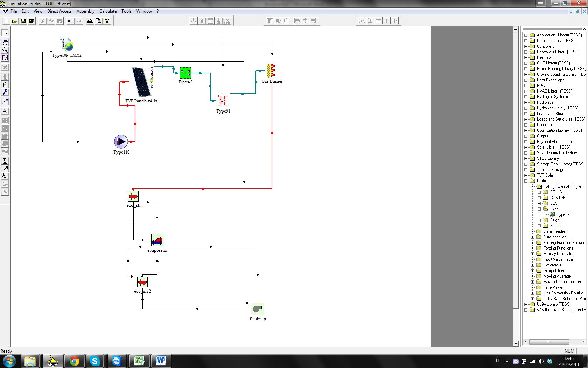Open Windows Start menu
The width and height of the screenshot is (588, 368).
point(9,361)
